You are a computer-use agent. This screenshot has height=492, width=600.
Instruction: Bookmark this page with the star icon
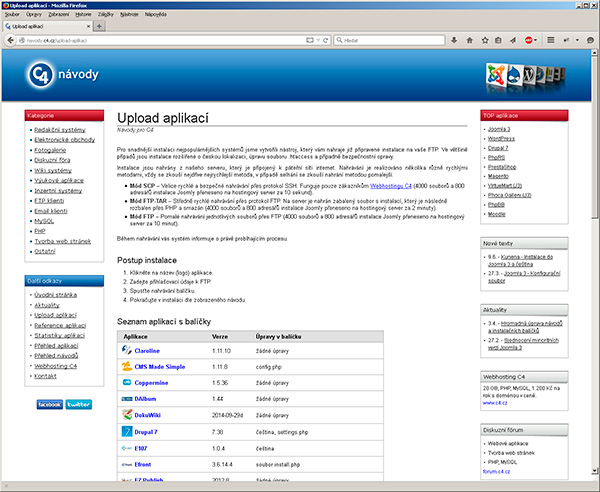(x=485, y=40)
